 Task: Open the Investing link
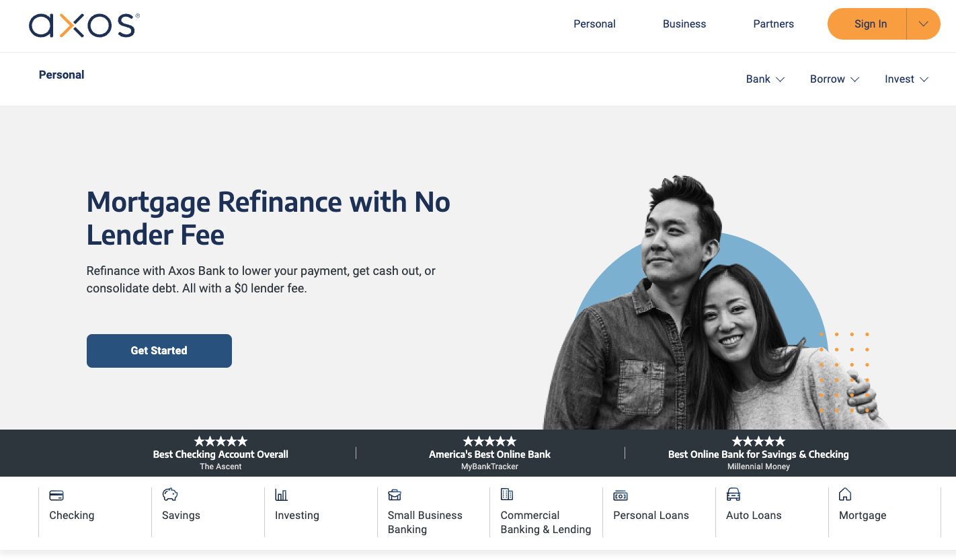(x=297, y=516)
